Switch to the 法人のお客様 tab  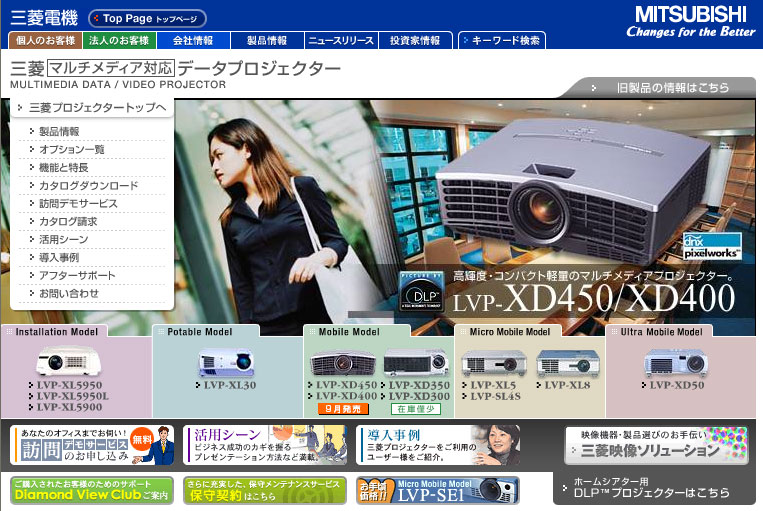119,41
